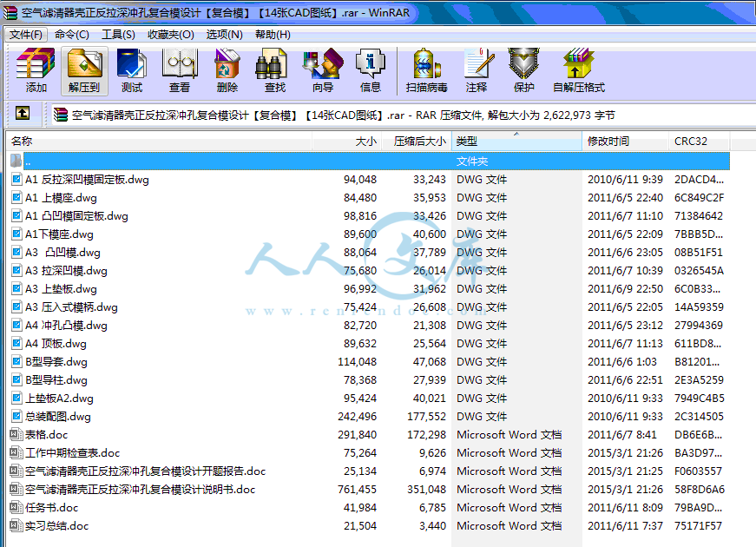This screenshot has width=756, height=547.
Task: Click packed size value 172,298
Action: click(x=427, y=435)
